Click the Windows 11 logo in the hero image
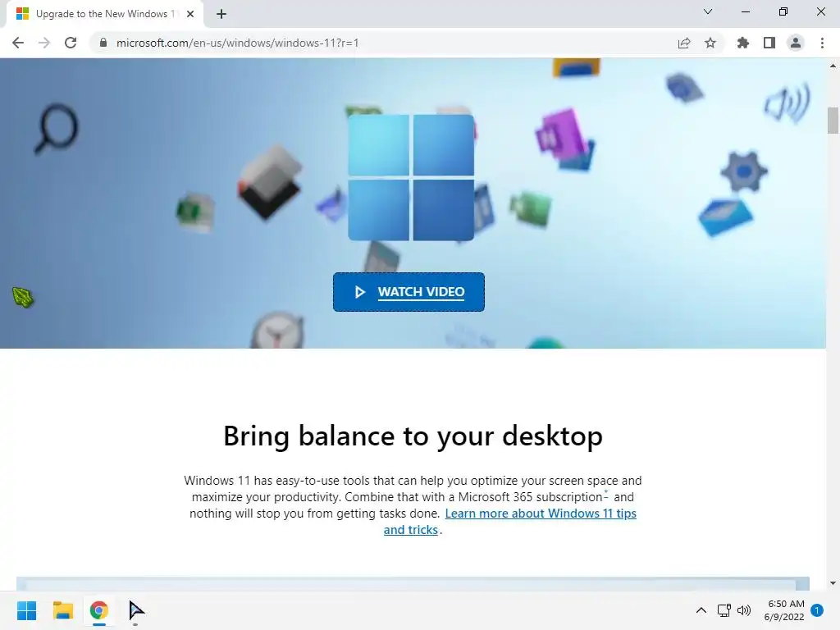 click(x=411, y=177)
